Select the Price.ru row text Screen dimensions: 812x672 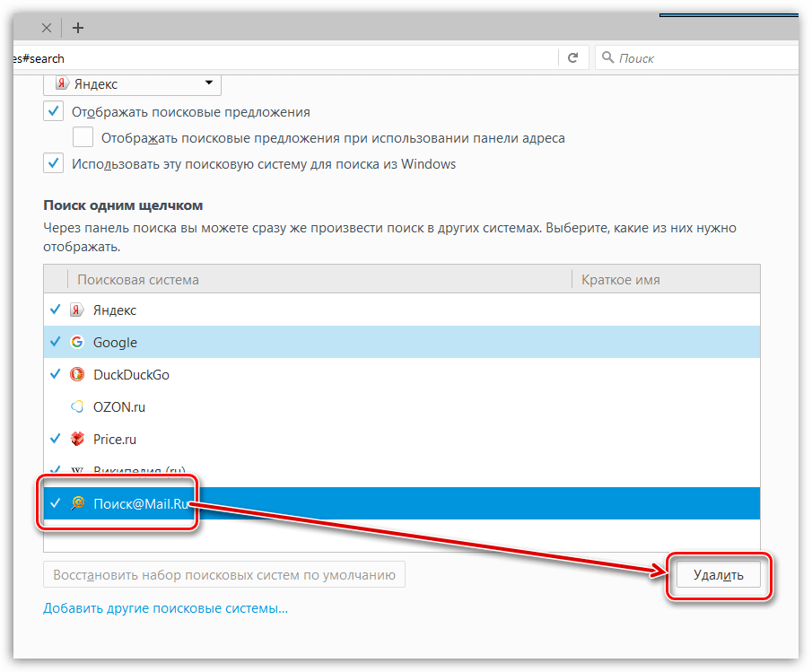pyautogui.click(x=115, y=439)
